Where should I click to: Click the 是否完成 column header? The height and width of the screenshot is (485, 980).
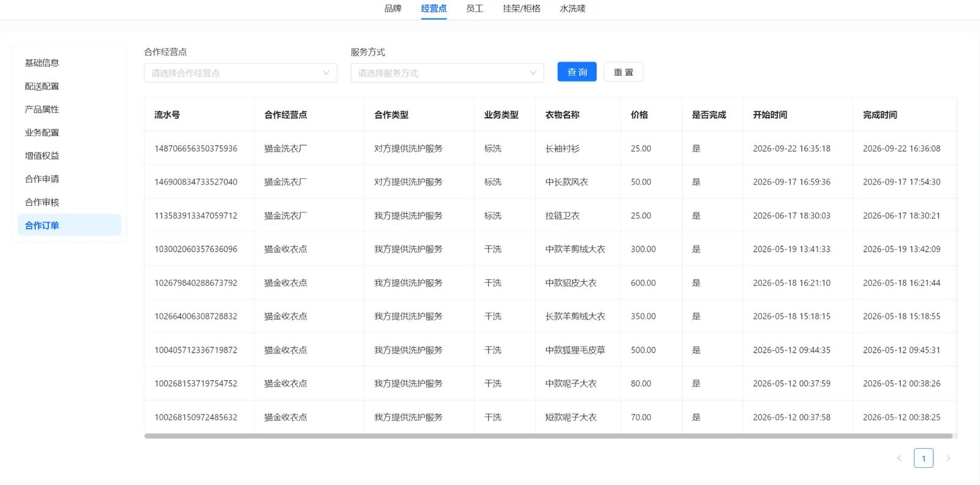[x=712, y=115]
